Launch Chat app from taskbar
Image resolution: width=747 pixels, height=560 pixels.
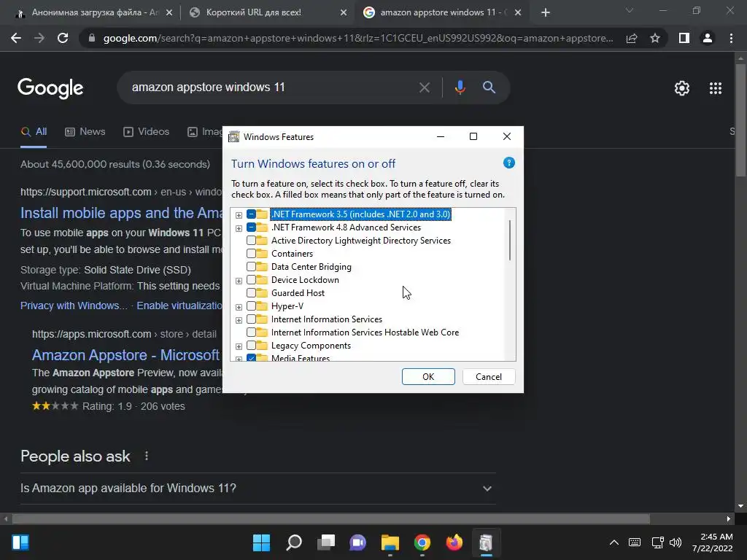point(357,542)
